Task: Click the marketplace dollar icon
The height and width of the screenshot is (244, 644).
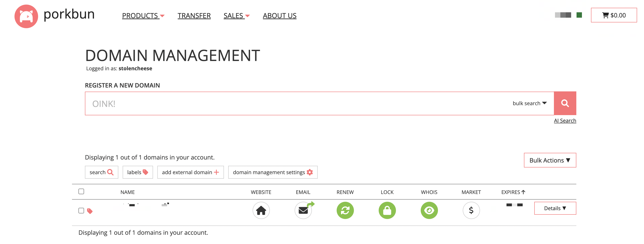Action: [x=471, y=210]
